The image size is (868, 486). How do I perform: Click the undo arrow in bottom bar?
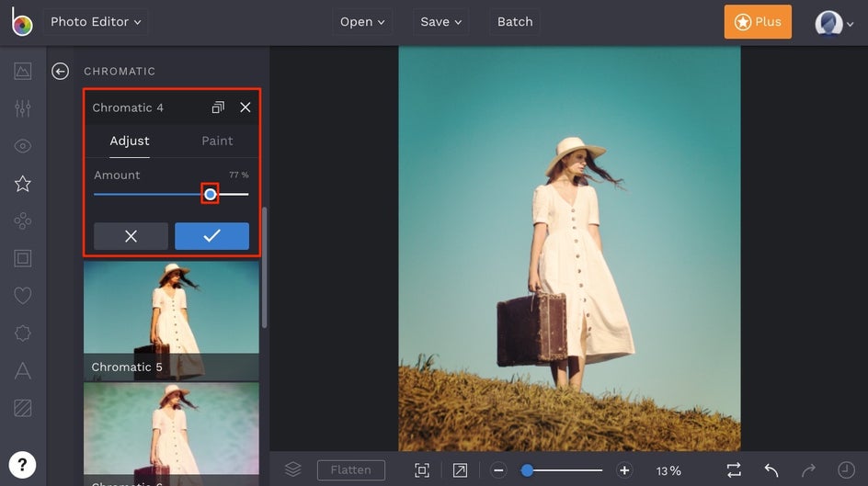771,470
